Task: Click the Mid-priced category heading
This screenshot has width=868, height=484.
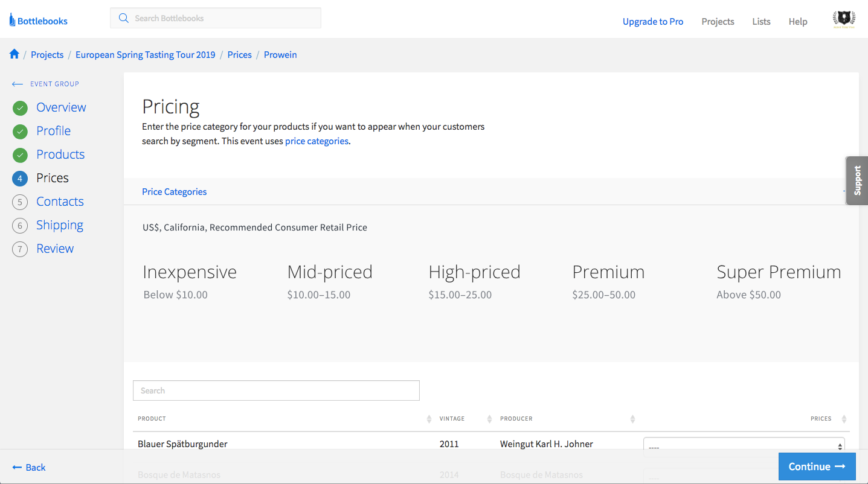Action: [x=330, y=272]
